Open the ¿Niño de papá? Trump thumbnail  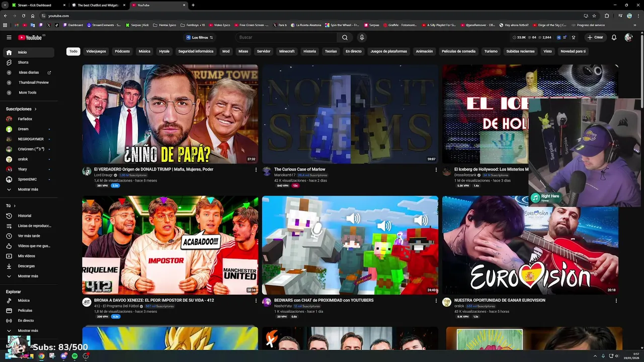(x=170, y=114)
